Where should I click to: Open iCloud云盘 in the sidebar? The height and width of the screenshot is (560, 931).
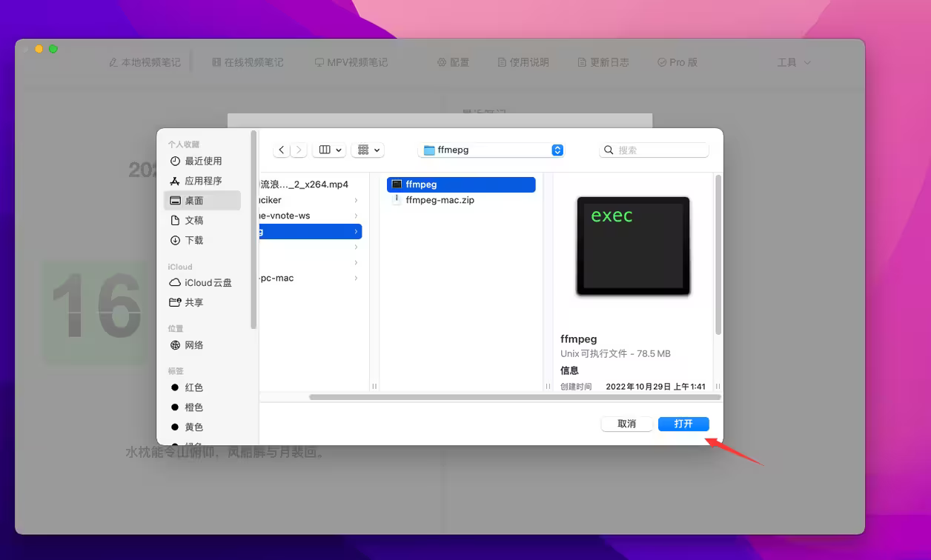[202, 282]
